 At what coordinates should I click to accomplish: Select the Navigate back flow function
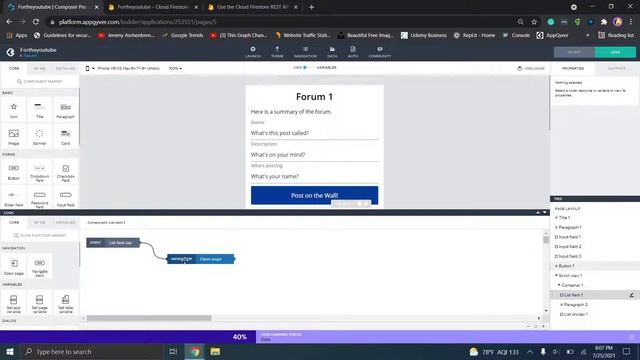(39, 267)
